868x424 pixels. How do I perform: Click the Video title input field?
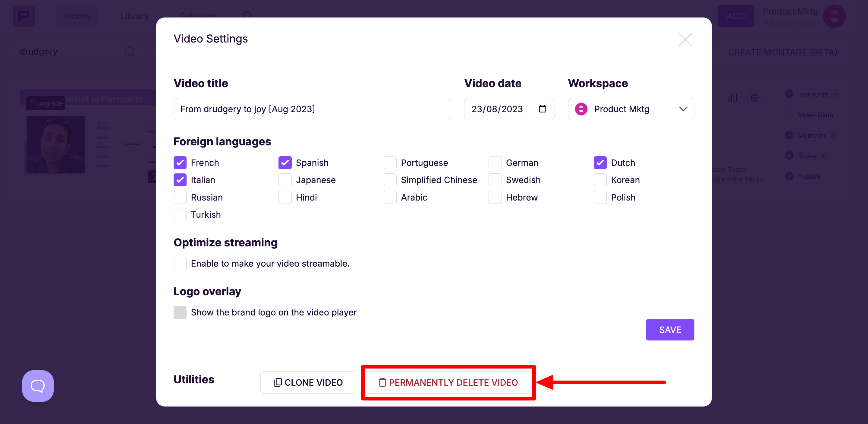pos(312,109)
